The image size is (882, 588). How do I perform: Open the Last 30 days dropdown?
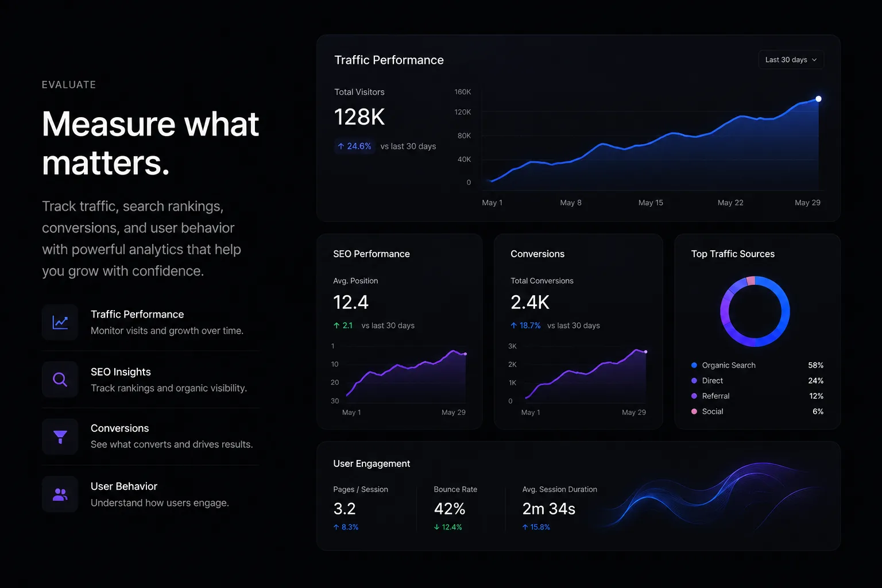[x=791, y=60]
